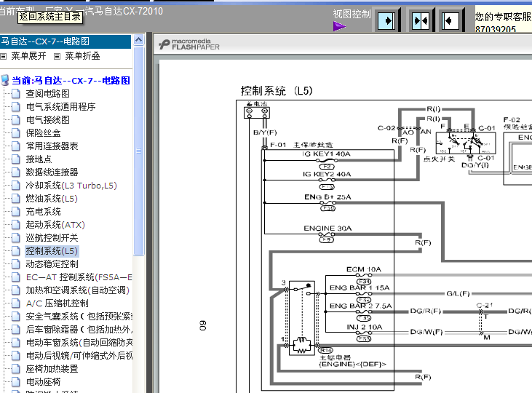Select highlighted 控制系统(L5) entry

(x=52, y=251)
